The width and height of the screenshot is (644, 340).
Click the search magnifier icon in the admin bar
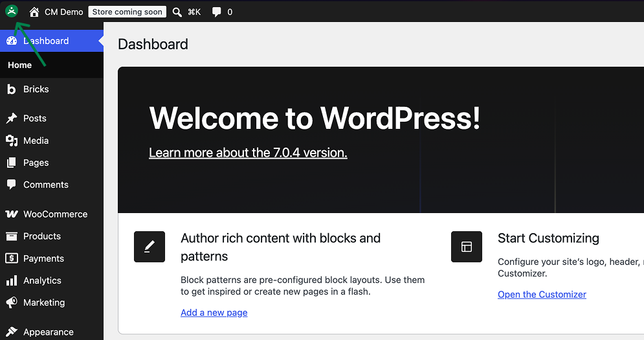pos(177,12)
